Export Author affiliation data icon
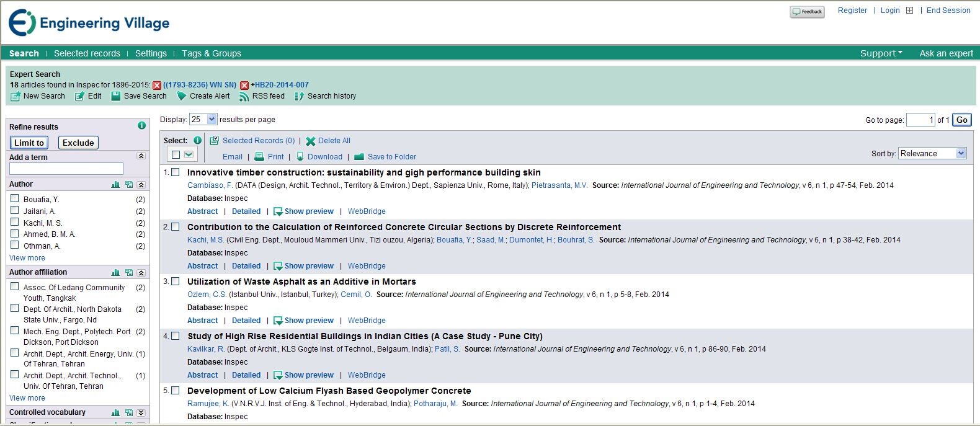The width and height of the screenshot is (980, 426). [129, 273]
